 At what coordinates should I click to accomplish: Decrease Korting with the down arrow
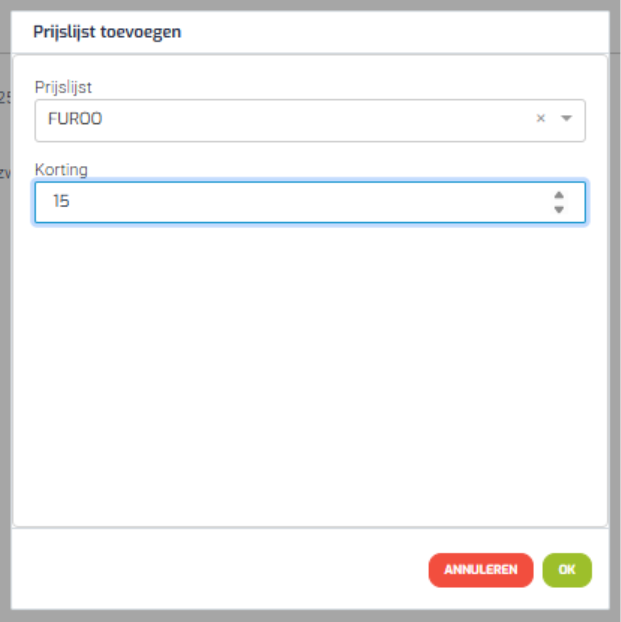[x=559, y=209]
